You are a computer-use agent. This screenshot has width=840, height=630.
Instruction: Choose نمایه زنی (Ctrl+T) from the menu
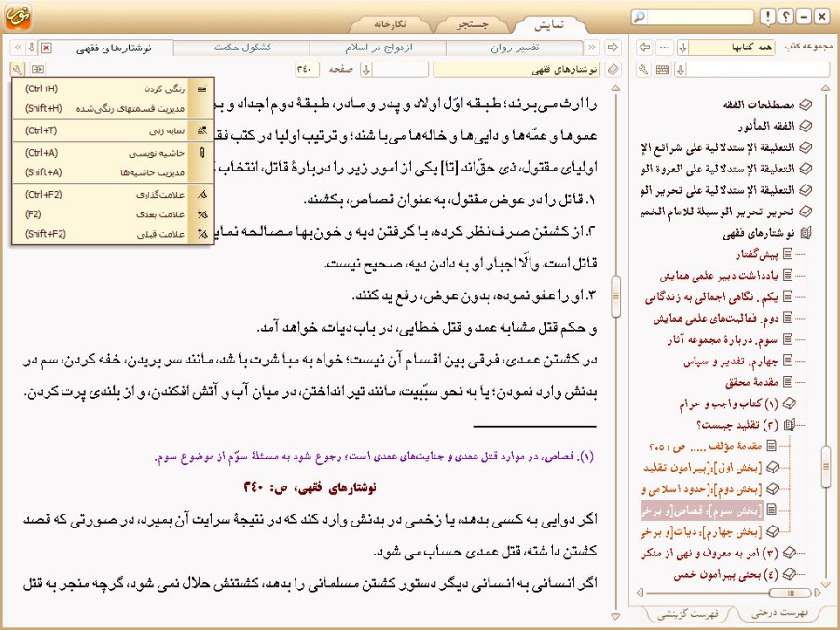pos(113,130)
